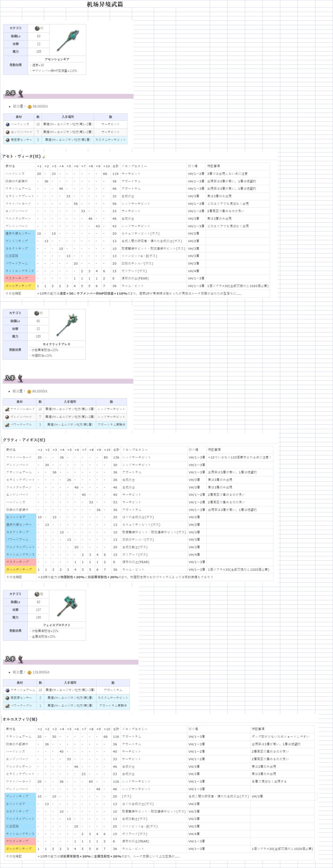
Task: Click the ・物理耐性+20% effect line in the セイクリッドブレス stat box
Action: coord(41,356)
